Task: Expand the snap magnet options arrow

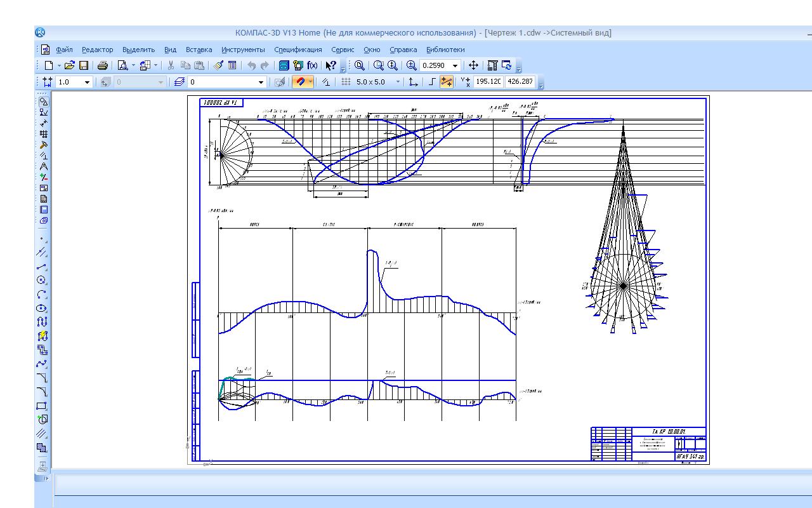Action: pyautogui.click(x=310, y=81)
